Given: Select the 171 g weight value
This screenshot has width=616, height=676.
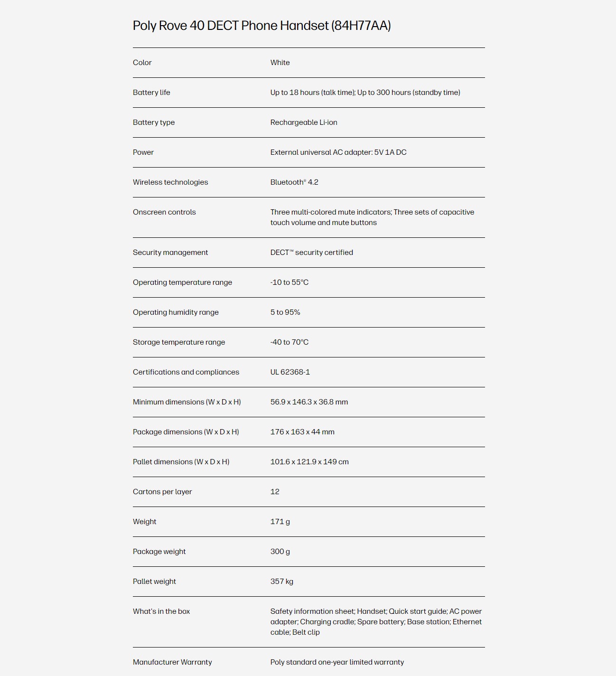Looking at the screenshot, I should (280, 522).
